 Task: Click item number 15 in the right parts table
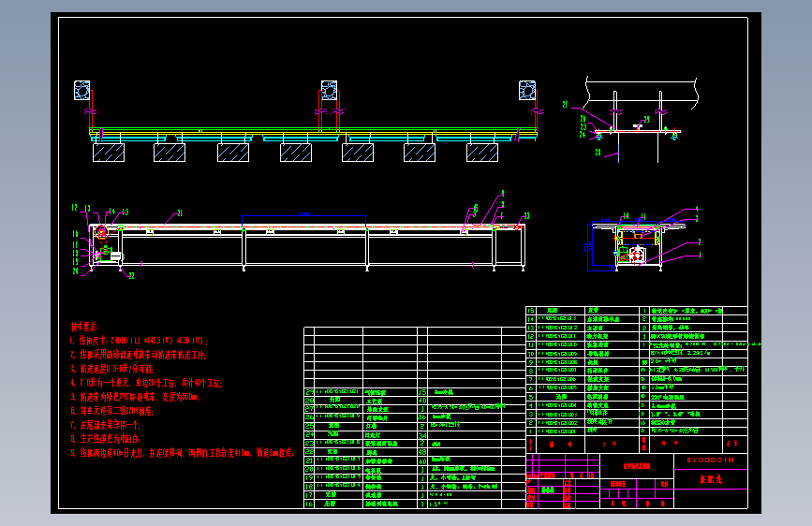point(530,311)
